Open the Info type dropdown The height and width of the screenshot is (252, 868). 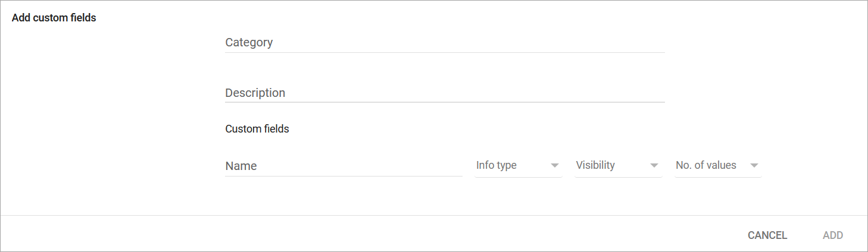tap(518, 165)
